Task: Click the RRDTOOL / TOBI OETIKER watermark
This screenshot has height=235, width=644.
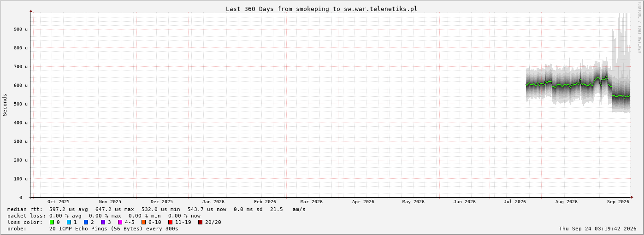Action: (x=639, y=27)
